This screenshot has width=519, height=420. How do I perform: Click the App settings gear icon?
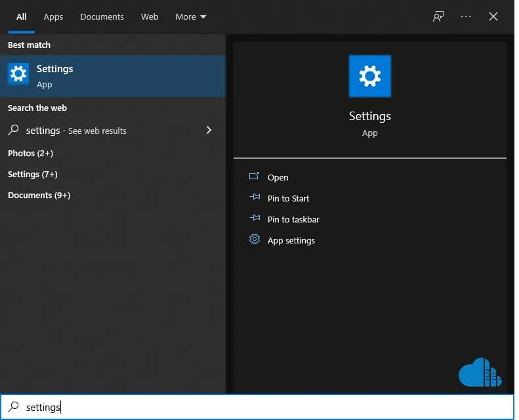(254, 239)
